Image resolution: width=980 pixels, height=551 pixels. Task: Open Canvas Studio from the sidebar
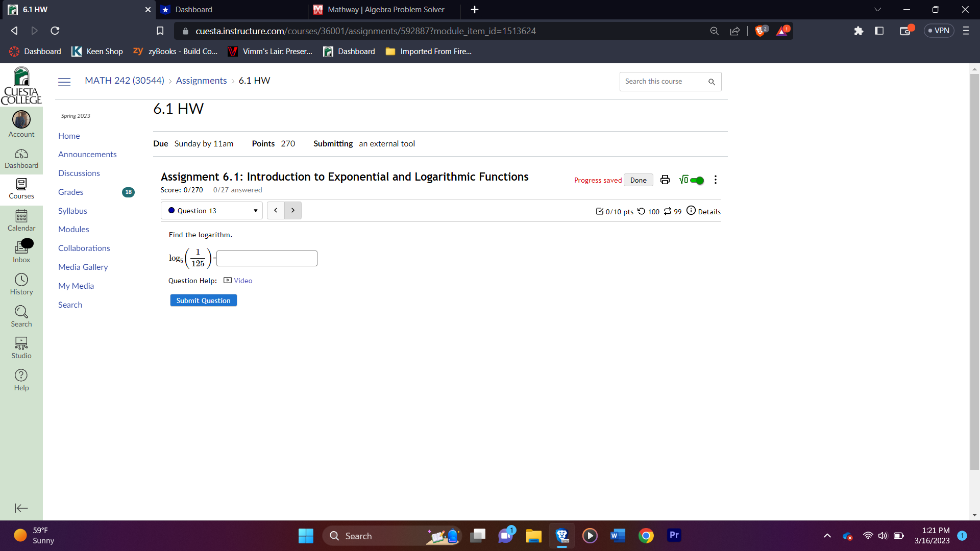tap(21, 347)
